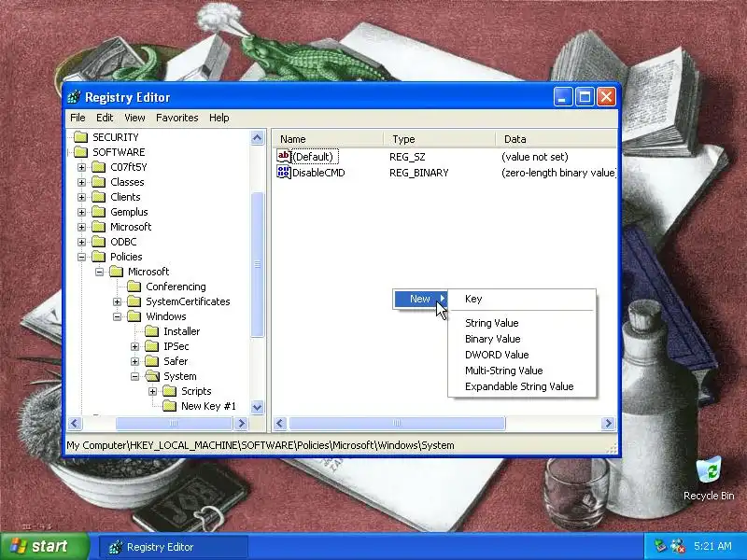747x560 pixels.
Task: Click the IPSec folder icon
Action: click(x=152, y=346)
